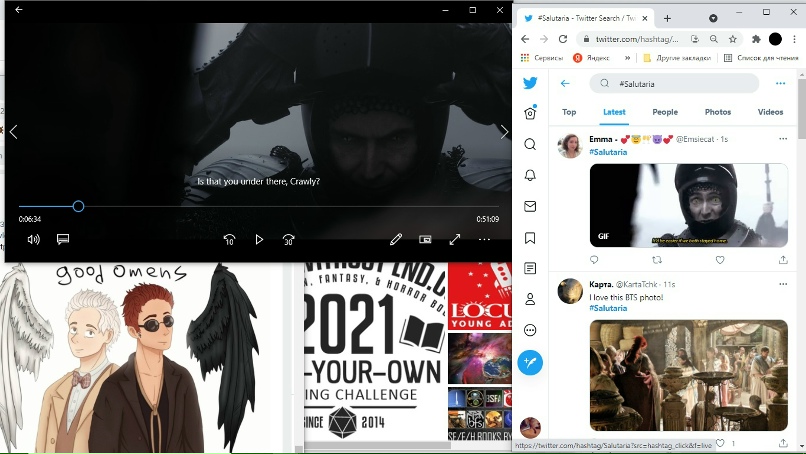Open the Photos search tab
The image size is (806, 454).
coord(718,112)
